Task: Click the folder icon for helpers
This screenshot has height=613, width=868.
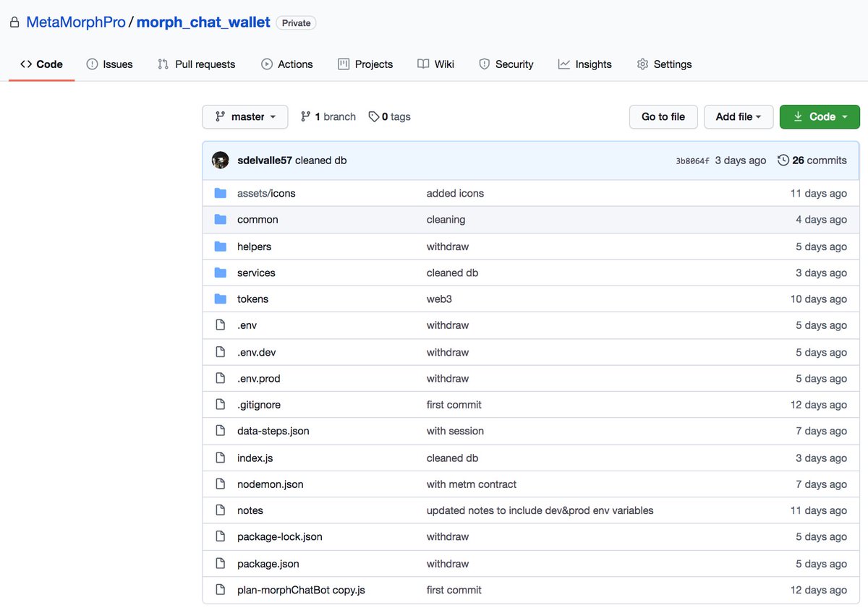Action: click(221, 247)
